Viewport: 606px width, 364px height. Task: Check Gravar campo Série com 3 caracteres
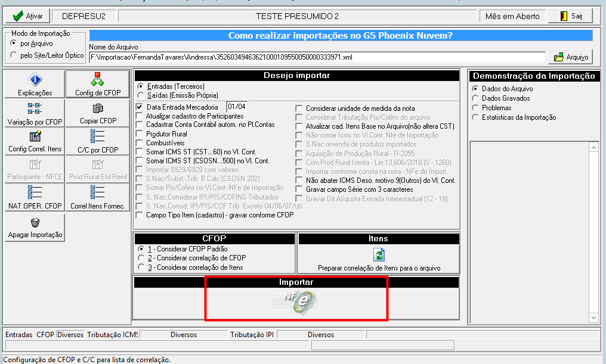299,189
